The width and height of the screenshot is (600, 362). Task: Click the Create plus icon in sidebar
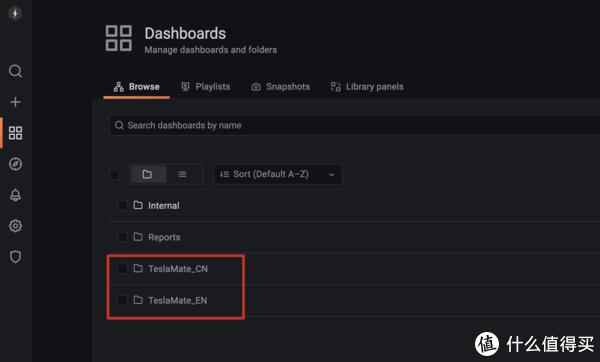coord(15,102)
